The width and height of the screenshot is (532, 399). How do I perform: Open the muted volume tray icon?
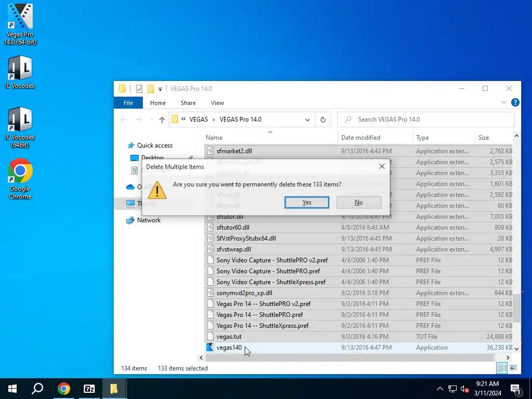pyautogui.click(x=464, y=389)
